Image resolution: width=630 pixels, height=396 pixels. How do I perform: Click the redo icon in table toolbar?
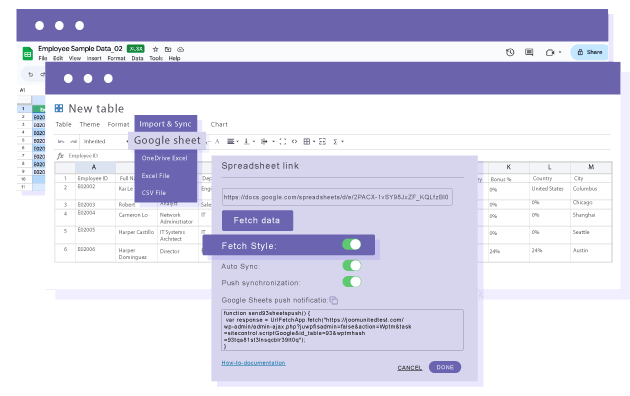74,141
